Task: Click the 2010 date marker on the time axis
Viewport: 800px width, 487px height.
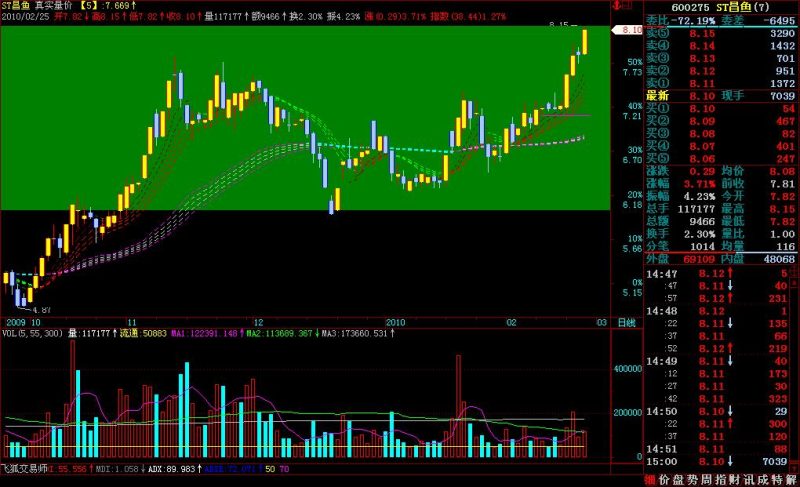Action: (x=395, y=322)
